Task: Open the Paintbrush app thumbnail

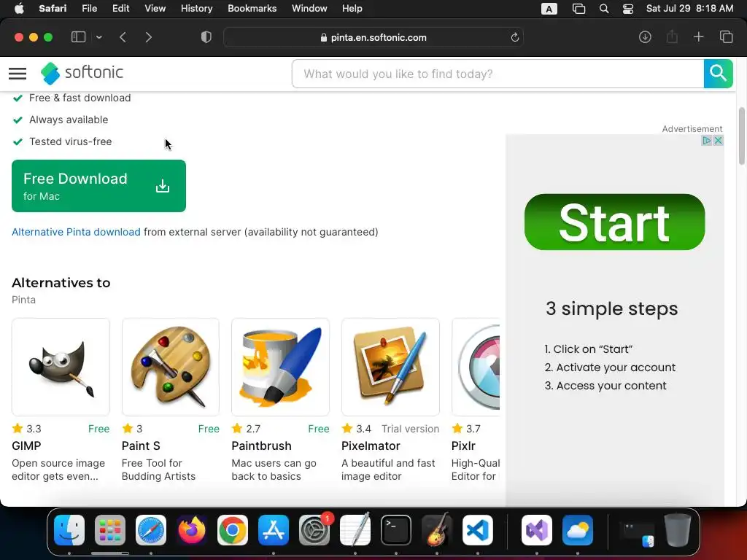Action: [x=281, y=367]
